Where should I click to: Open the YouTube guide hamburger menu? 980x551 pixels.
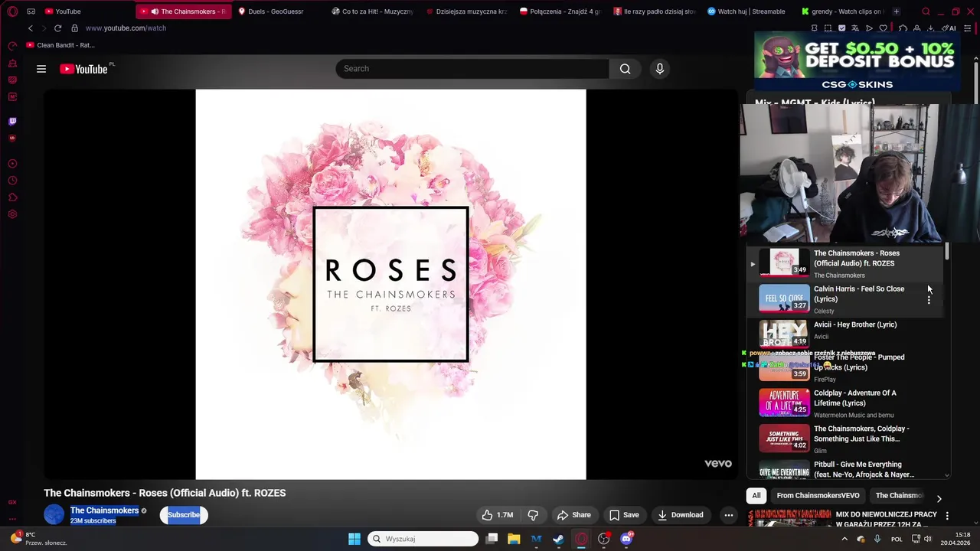click(x=41, y=69)
